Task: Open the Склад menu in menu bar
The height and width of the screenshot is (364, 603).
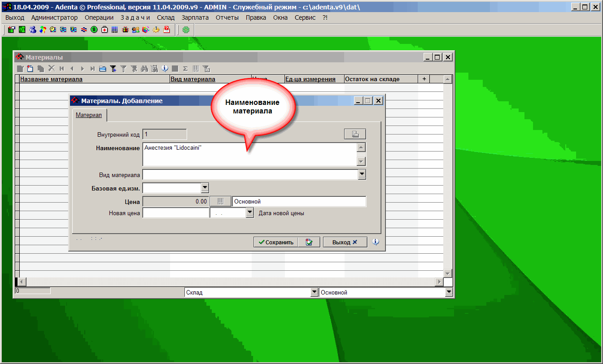Action: (x=166, y=17)
